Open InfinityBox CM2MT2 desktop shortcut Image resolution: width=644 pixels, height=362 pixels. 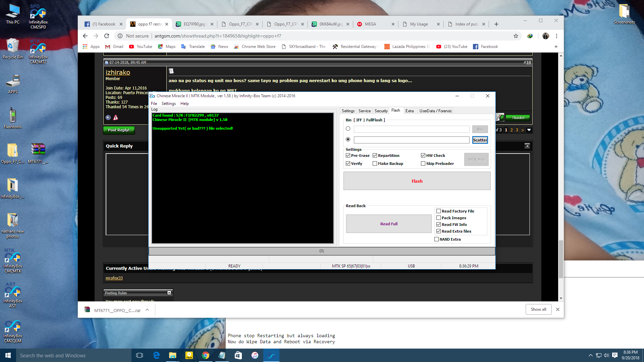click(x=38, y=52)
